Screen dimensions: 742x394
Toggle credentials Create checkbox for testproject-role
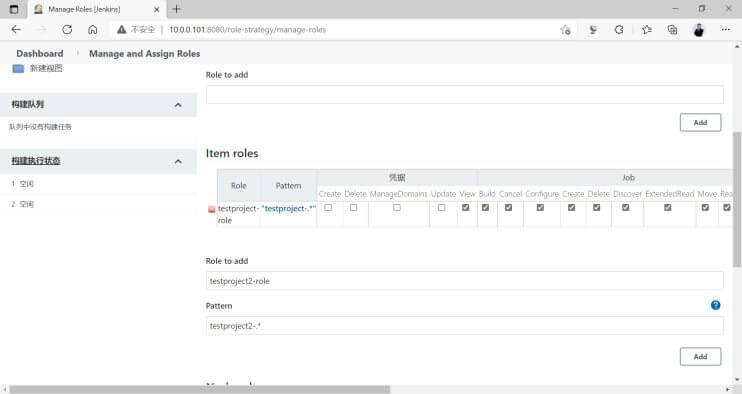click(x=328, y=208)
